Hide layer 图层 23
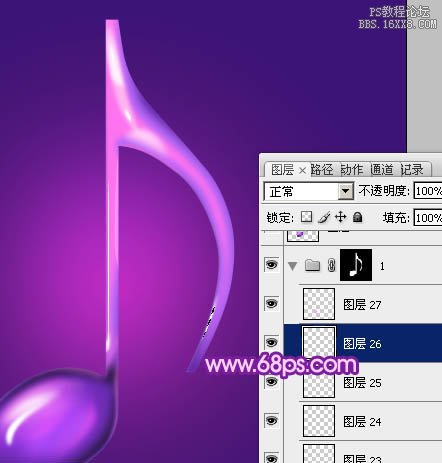 point(272,458)
